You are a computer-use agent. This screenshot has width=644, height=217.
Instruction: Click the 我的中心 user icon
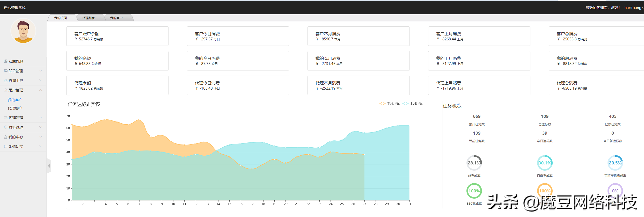(5, 137)
